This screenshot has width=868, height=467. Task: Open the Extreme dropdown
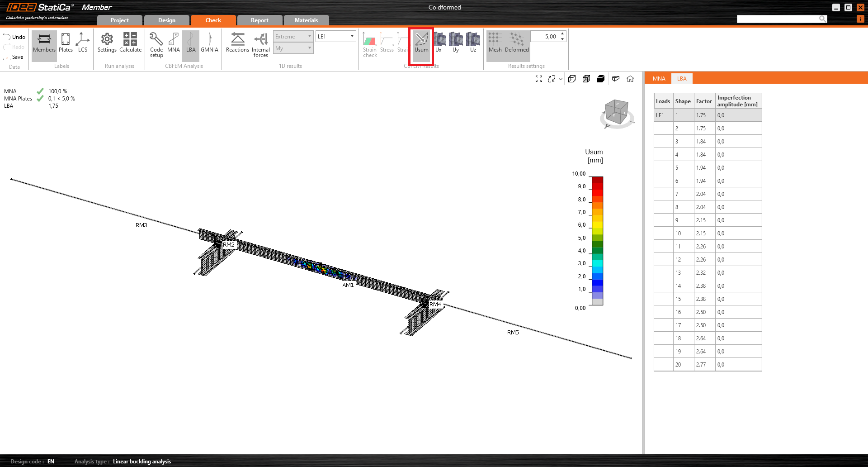click(293, 37)
